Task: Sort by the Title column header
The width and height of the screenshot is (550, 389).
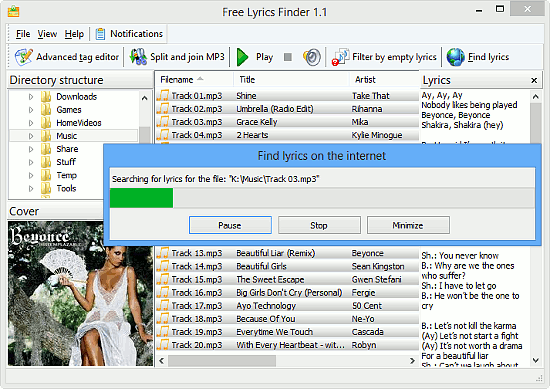Action: click(x=291, y=80)
